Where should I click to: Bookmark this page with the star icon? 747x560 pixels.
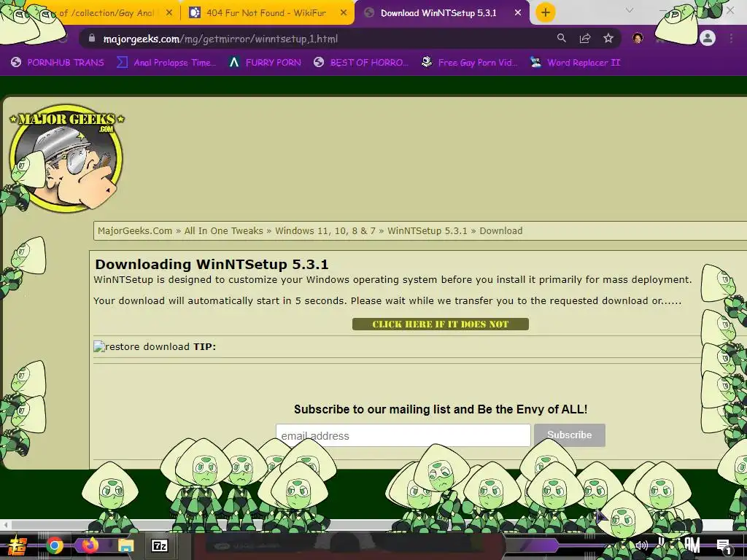[x=608, y=38]
